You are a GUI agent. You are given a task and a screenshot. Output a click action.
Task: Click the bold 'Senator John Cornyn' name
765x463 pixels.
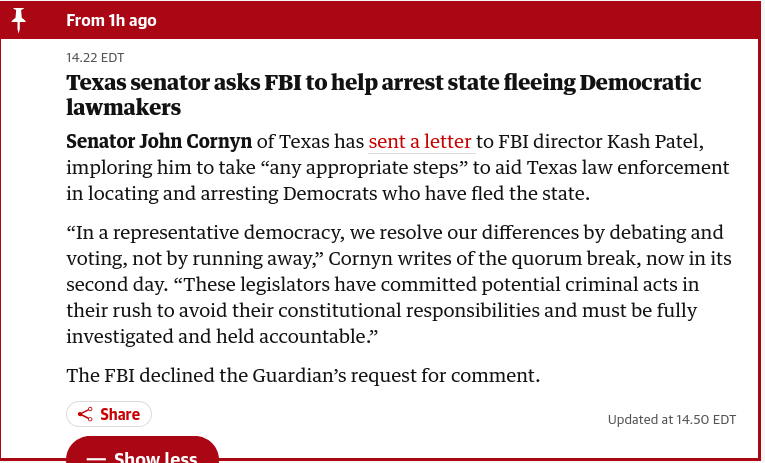coord(159,141)
